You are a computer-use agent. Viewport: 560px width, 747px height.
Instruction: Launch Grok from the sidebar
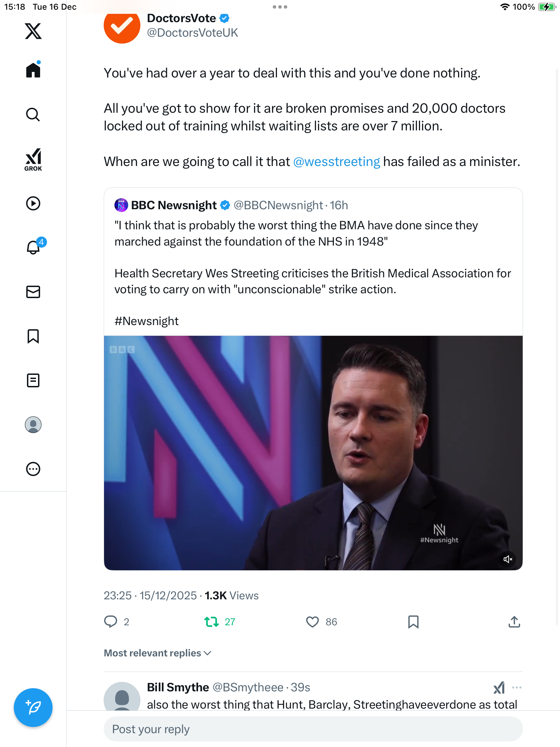click(33, 159)
